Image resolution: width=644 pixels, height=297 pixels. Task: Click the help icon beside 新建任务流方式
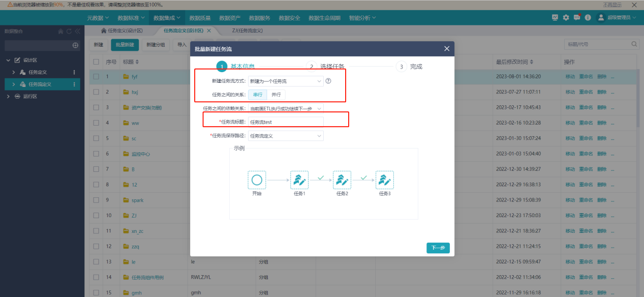(328, 81)
